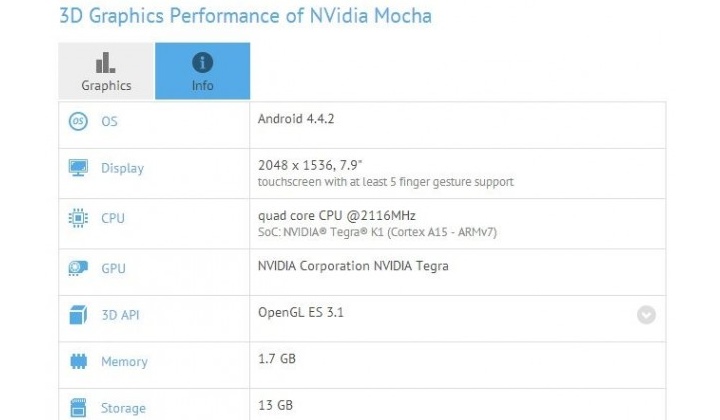Click the Memory module icon
Viewport: 720px width, 420px height.
(78, 361)
